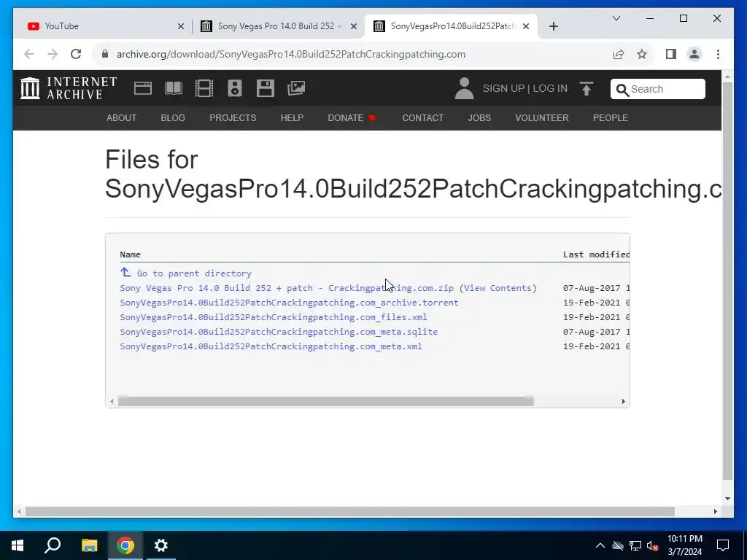Viewport: 747px width, 560px height.
Task: Switch to the Sony Vegas Pro 14.0 Build 252 tab
Action: coord(278,26)
